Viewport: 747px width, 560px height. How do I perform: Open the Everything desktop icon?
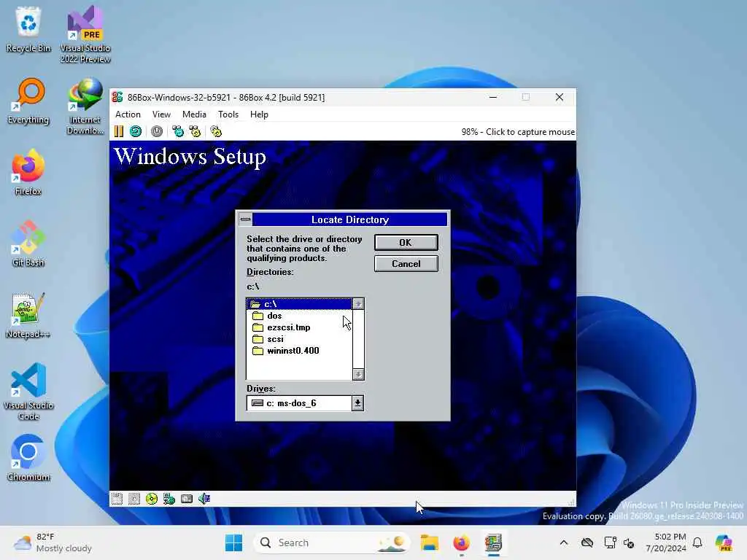[28, 101]
